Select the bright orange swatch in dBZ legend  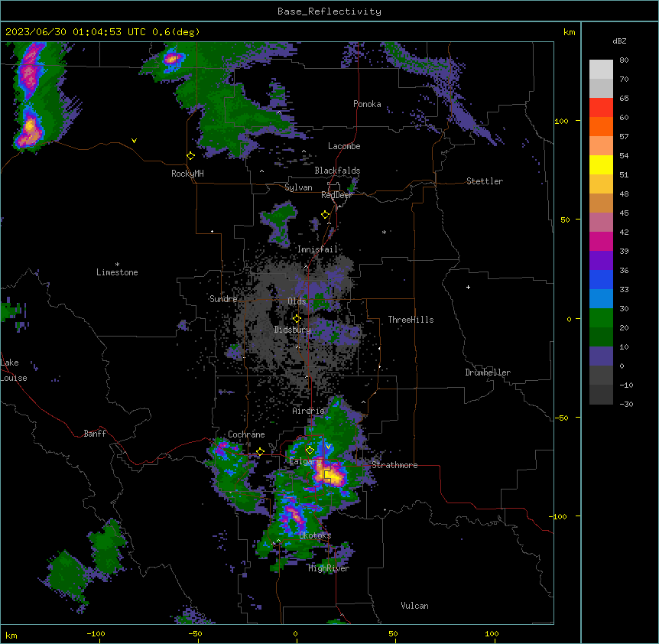[x=601, y=126]
